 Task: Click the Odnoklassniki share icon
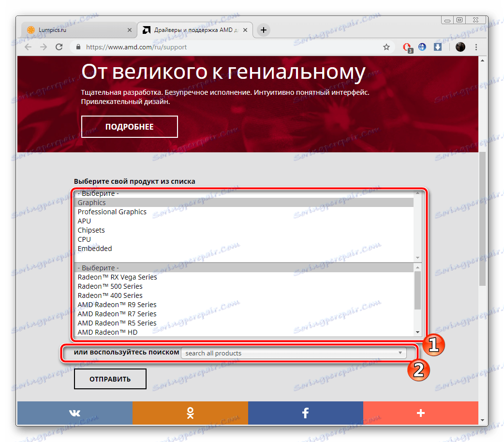190,413
